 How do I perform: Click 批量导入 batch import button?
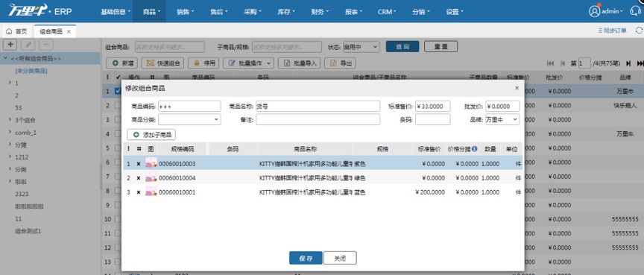299,63
